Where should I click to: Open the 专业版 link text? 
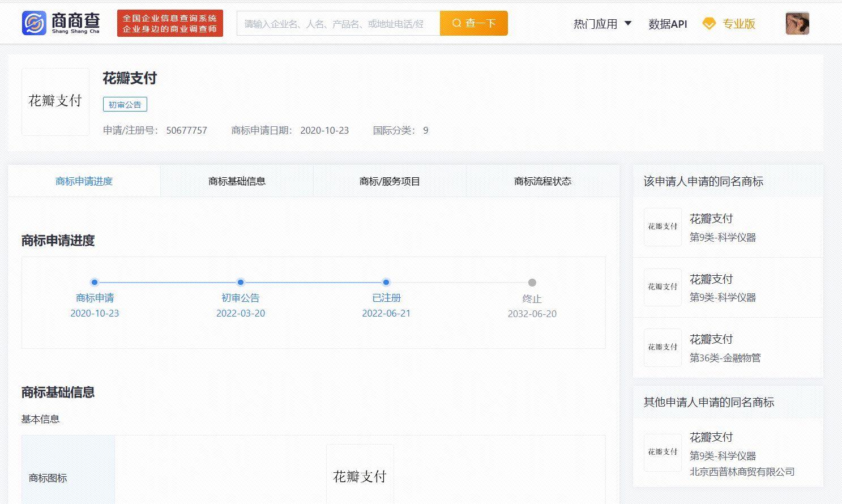[739, 24]
